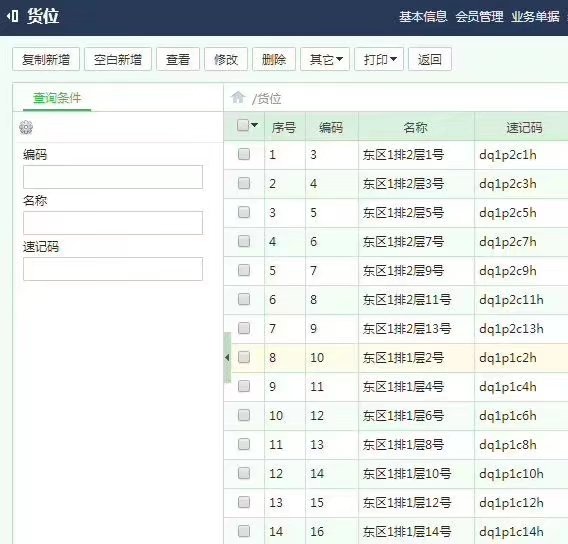Check the box for row 东区1排2层1号
Viewport: 568px width, 544px height.
click(x=244, y=154)
